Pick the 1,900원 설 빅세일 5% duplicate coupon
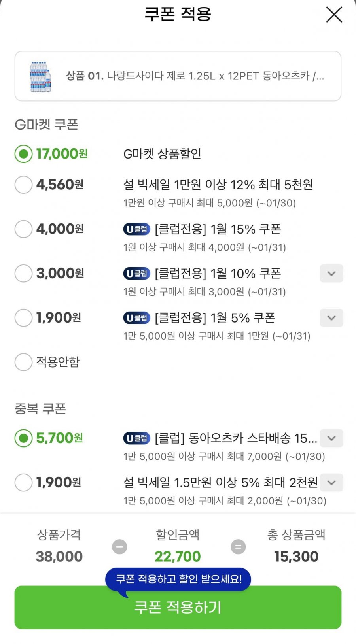The height and width of the screenshot is (644, 356). coord(23,482)
